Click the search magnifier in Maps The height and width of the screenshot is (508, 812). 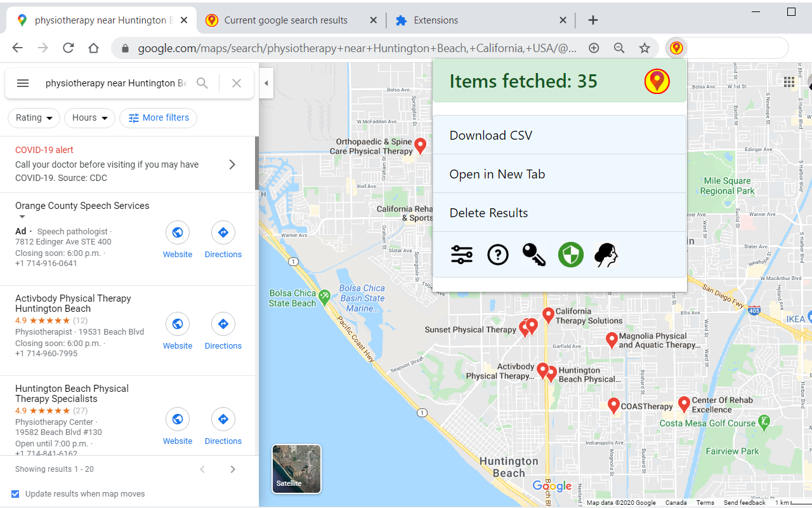click(x=202, y=83)
